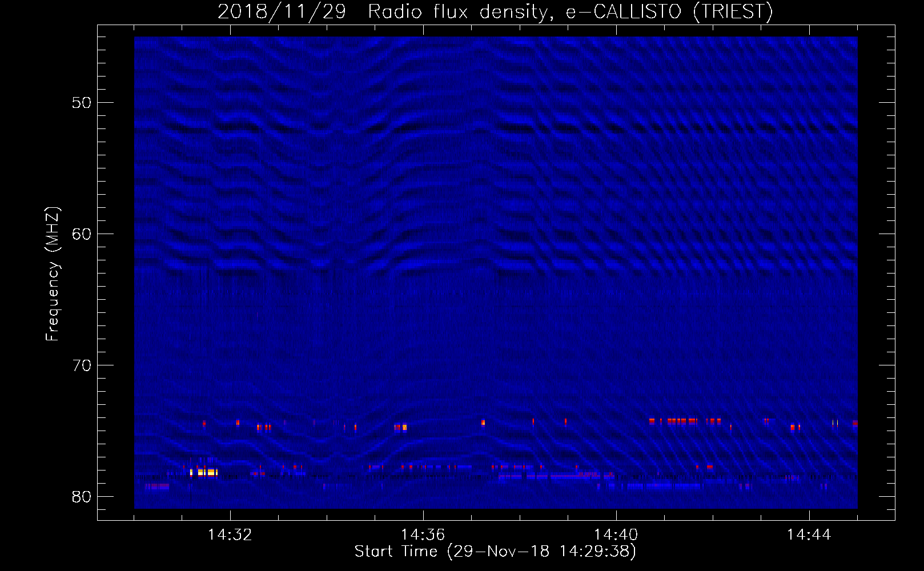
Task: Click the 60 frequency tick label
Action: [82, 234]
